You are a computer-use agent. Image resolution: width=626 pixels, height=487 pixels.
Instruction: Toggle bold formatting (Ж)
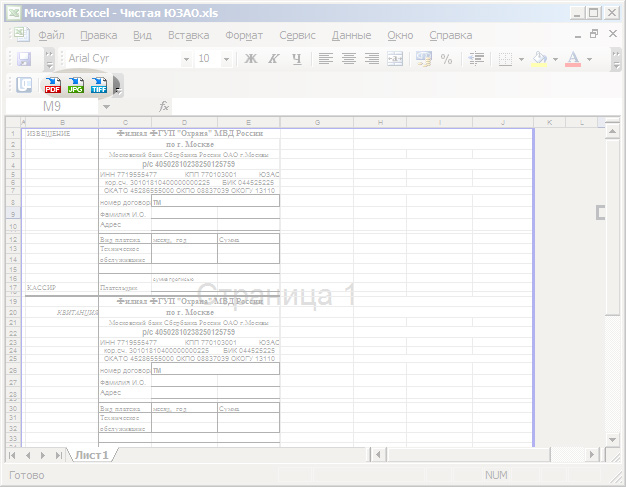(x=251, y=59)
